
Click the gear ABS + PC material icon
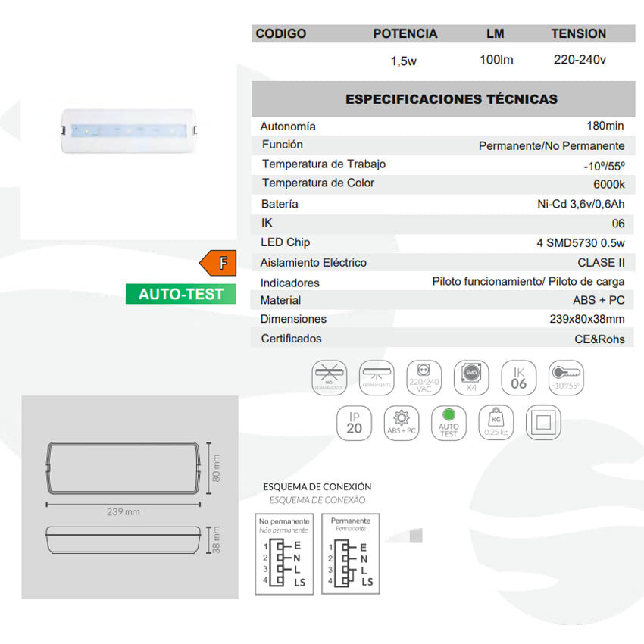(x=402, y=423)
